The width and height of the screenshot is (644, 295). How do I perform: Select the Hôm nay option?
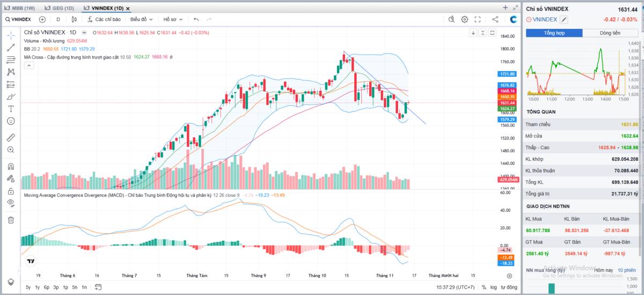click(x=604, y=270)
